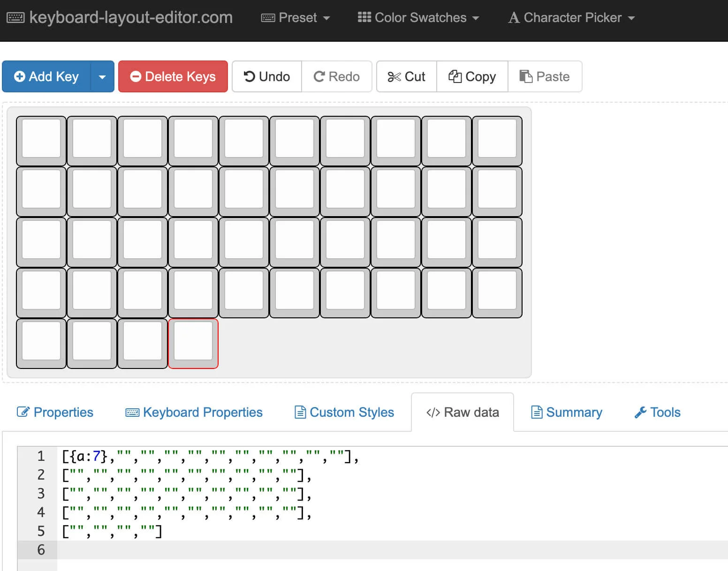Click line 6 in the raw data editor
728x571 pixels.
point(281,549)
